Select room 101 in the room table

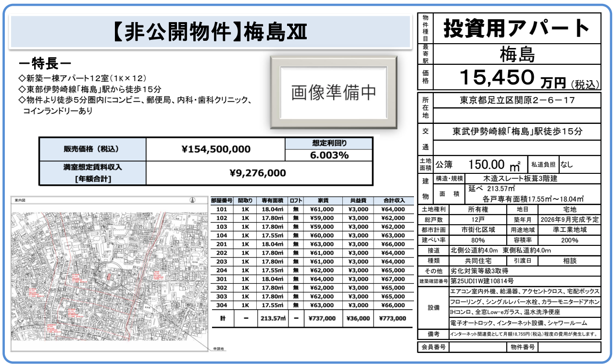pyautogui.click(x=222, y=209)
